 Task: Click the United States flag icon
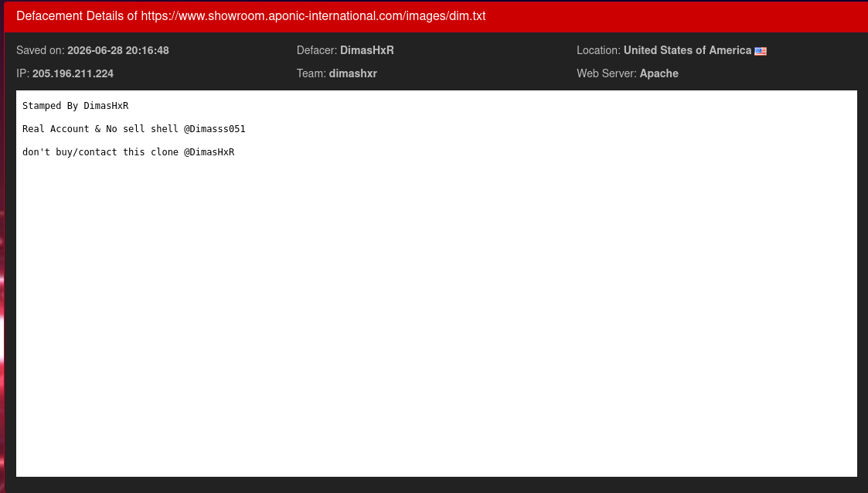point(761,51)
